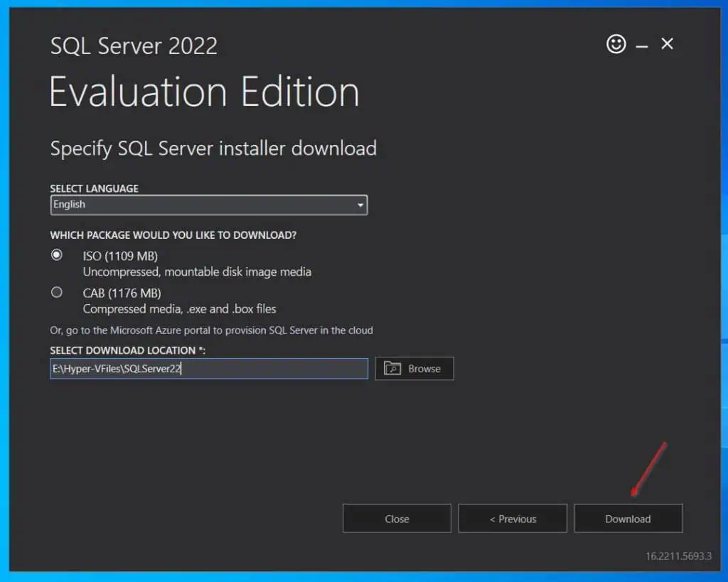
Task: Click the 'Uncompressed, mountable disk image media' text
Action: point(197,271)
